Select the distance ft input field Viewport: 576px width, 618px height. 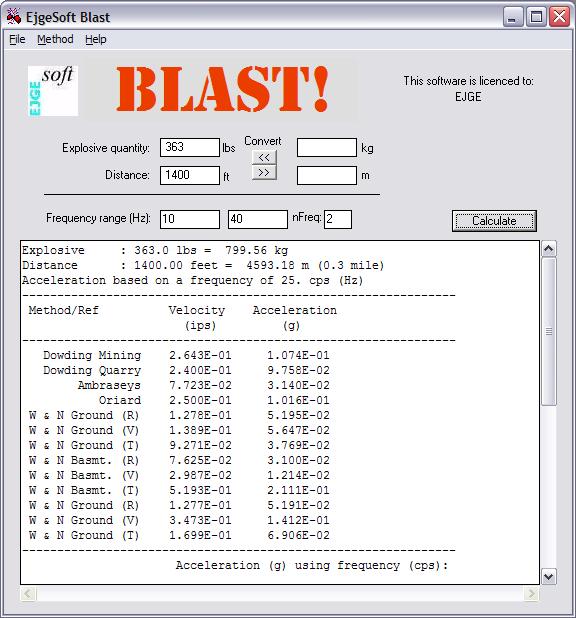point(190,175)
